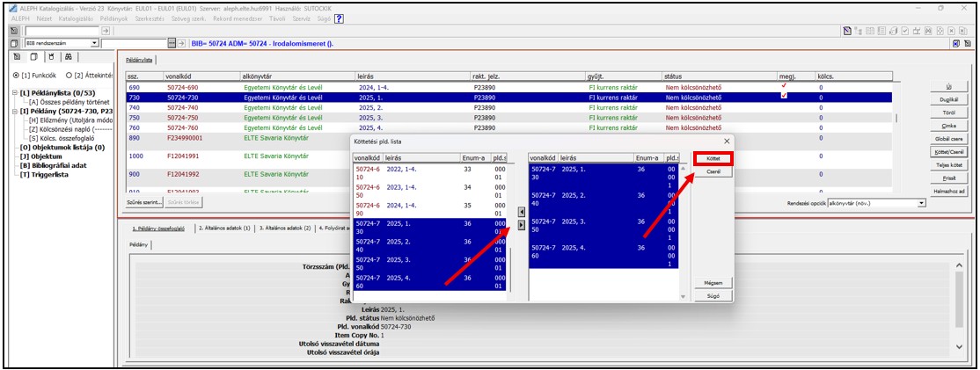Open the Nézet menu
Viewport: 980px width, 370px height.
pyautogui.click(x=44, y=18)
